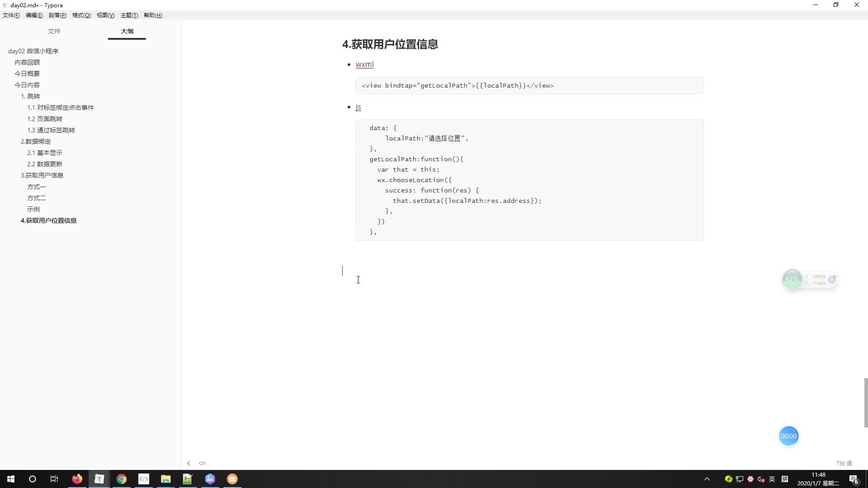Open Firefox from the taskbar
The width and height of the screenshot is (868, 488).
point(77,479)
